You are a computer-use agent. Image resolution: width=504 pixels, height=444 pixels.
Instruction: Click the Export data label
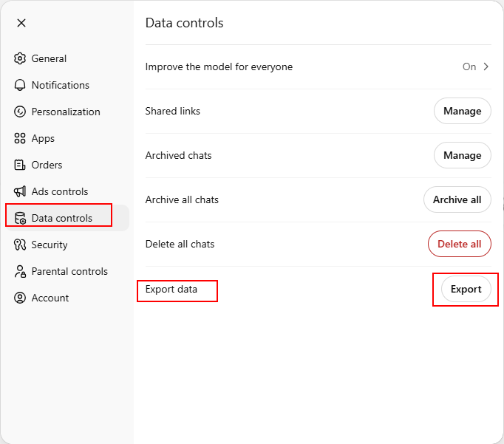click(x=171, y=289)
